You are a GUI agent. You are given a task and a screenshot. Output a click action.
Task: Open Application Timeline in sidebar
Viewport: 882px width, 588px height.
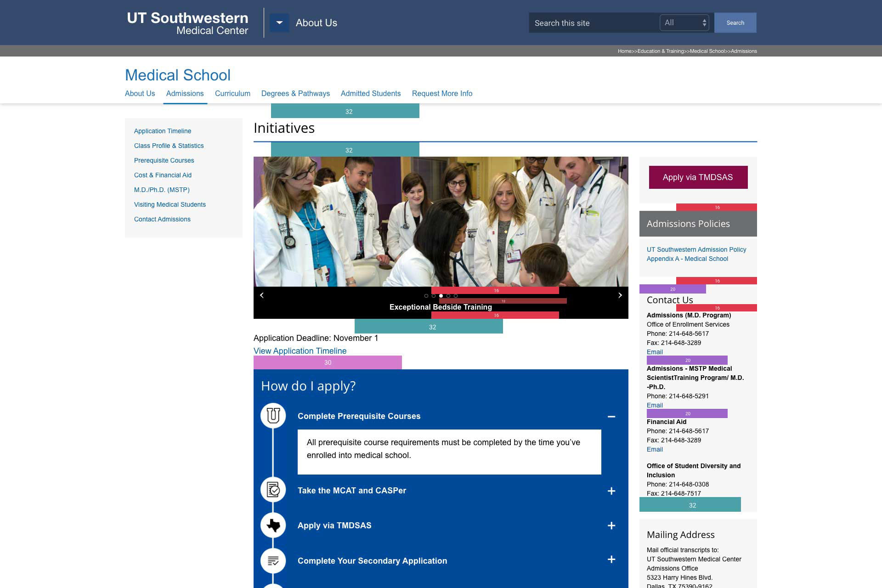tap(163, 131)
